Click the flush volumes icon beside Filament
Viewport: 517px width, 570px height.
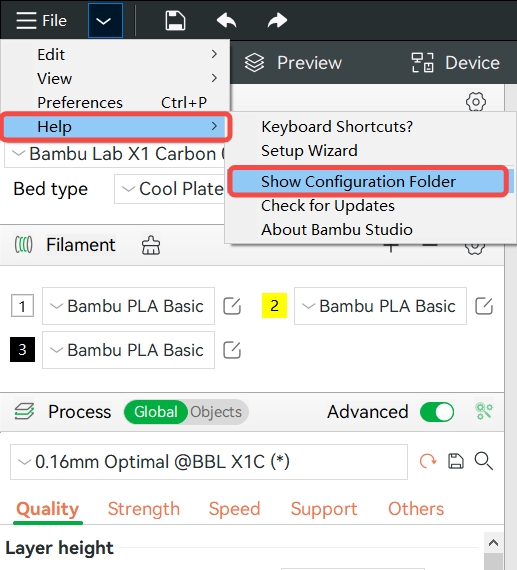click(x=151, y=245)
